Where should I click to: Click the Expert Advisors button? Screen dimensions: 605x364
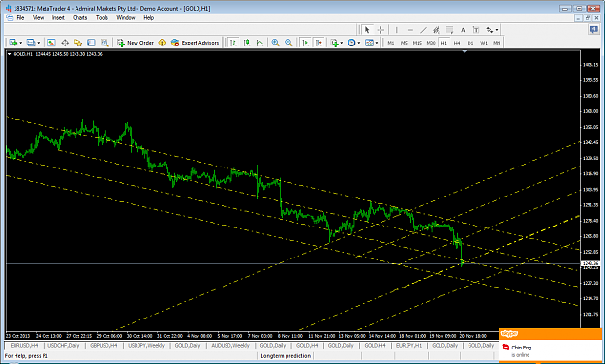click(196, 43)
